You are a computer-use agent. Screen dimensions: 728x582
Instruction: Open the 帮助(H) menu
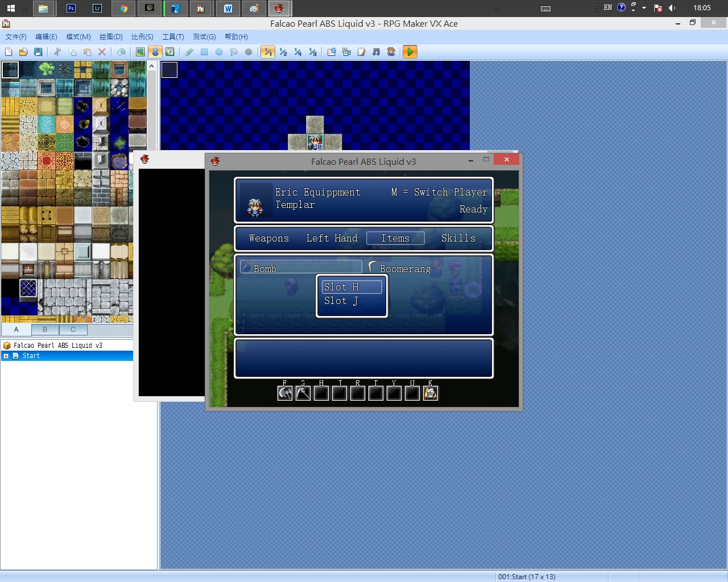point(236,36)
